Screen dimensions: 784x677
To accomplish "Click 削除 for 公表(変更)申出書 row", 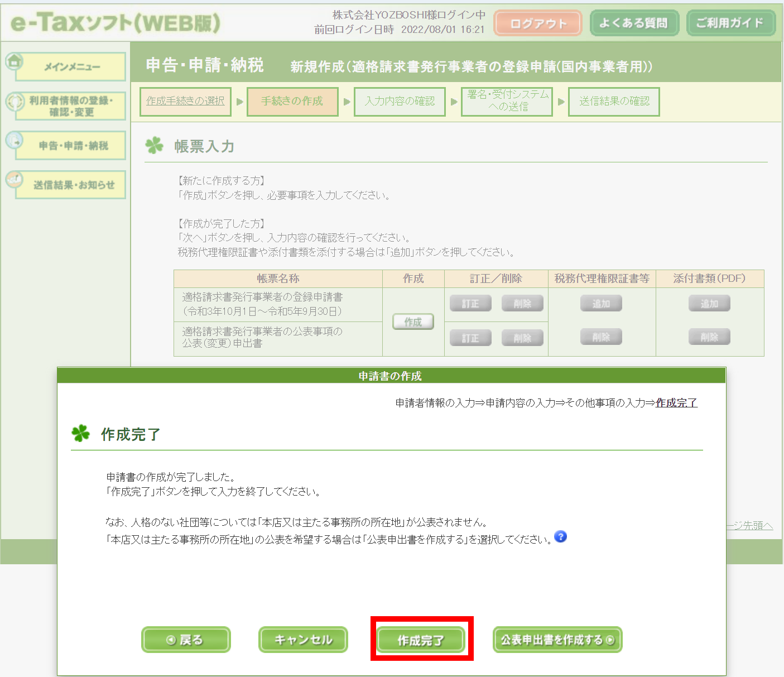I will [522, 338].
